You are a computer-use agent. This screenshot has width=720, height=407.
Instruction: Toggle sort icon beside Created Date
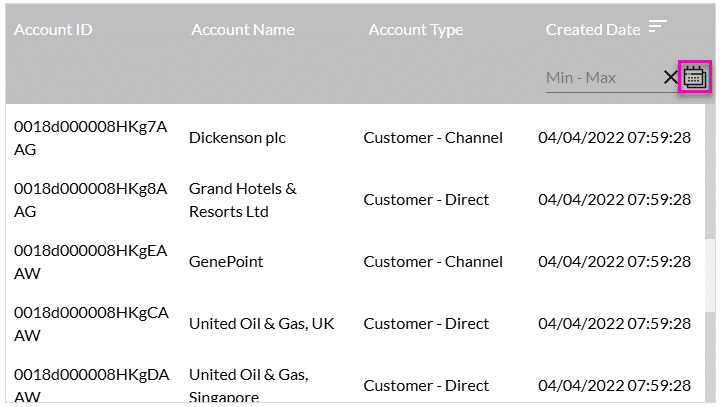pyautogui.click(x=657, y=27)
